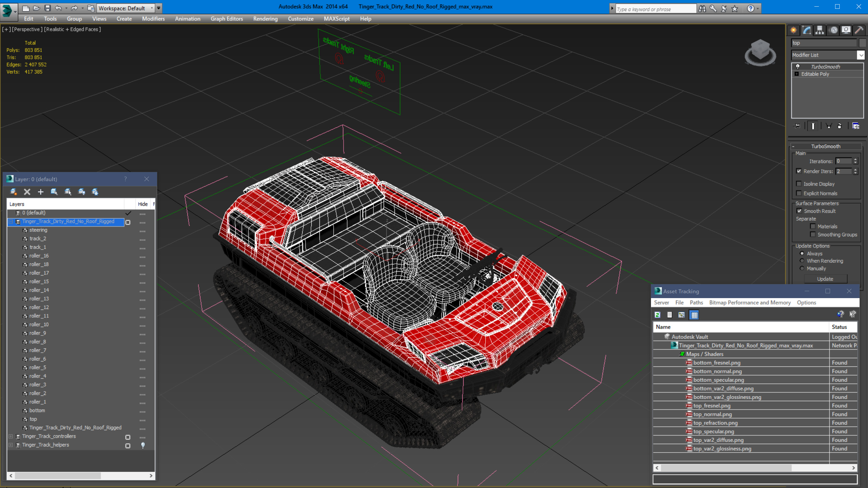Click the TurboSmooth modifier icon
868x488 pixels.
[798, 66]
